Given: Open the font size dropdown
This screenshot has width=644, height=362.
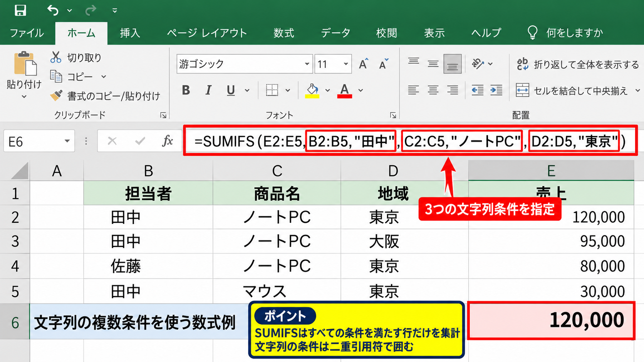Looking at the screenshot, I should click(346, 64).
